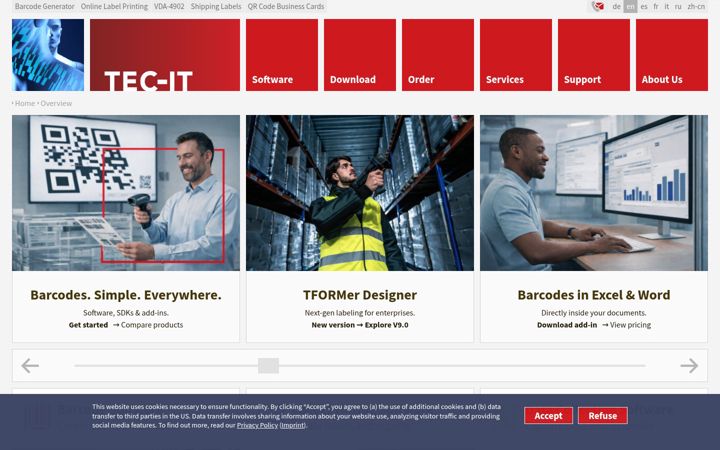Click the TEC-IT logo tile

point(165,55)
